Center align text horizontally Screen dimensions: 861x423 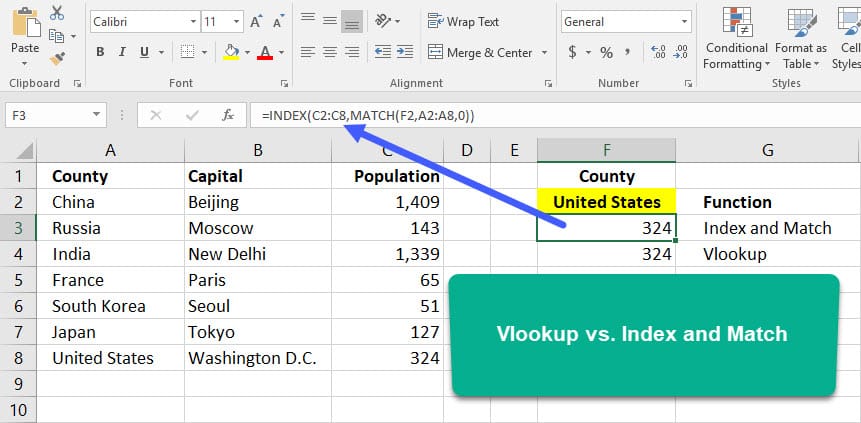(330, 52)
